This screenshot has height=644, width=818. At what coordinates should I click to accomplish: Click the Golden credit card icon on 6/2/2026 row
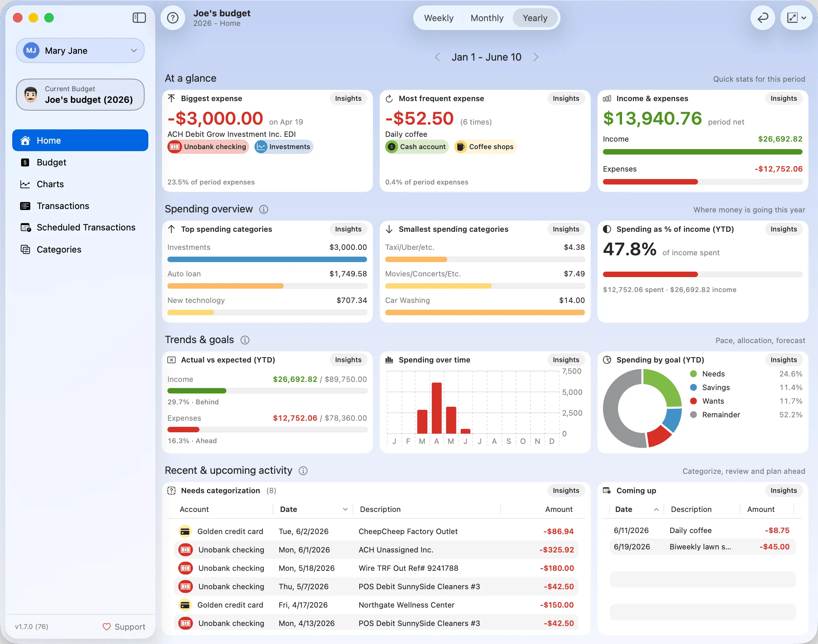[185, 531]
